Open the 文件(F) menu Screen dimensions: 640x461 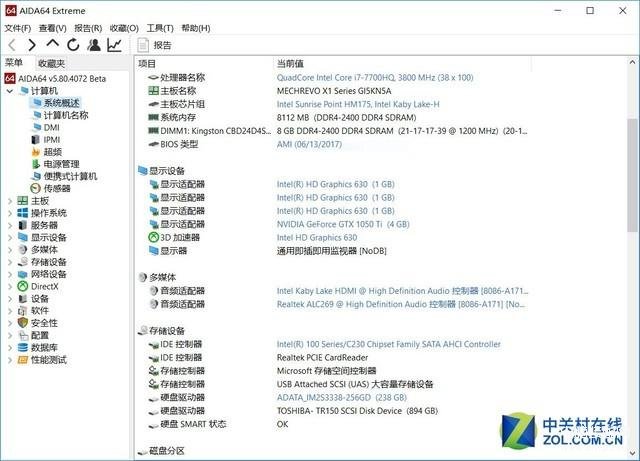(18, 28)
